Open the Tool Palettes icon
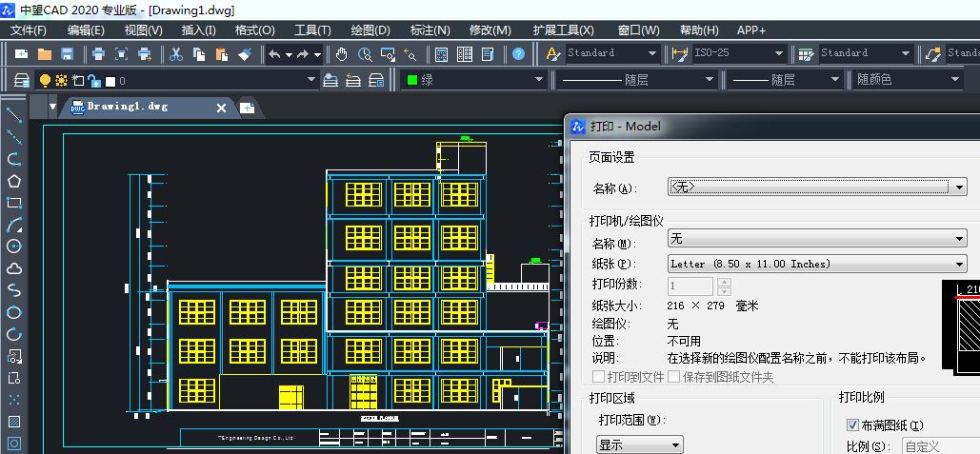The height and width of the screenshot is (454, 980). [x=488, y=54]
